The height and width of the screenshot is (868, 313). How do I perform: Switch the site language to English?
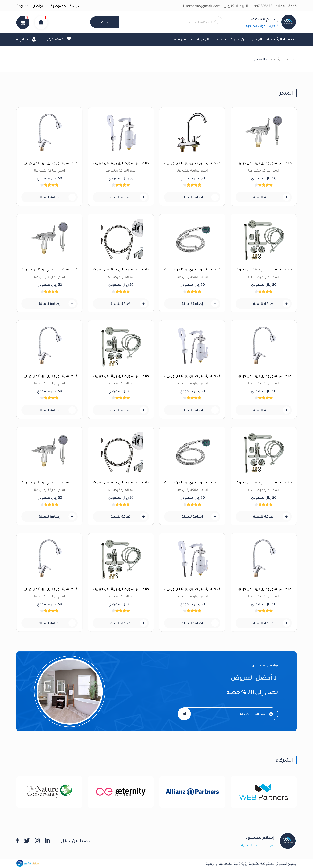click(22, 6)
